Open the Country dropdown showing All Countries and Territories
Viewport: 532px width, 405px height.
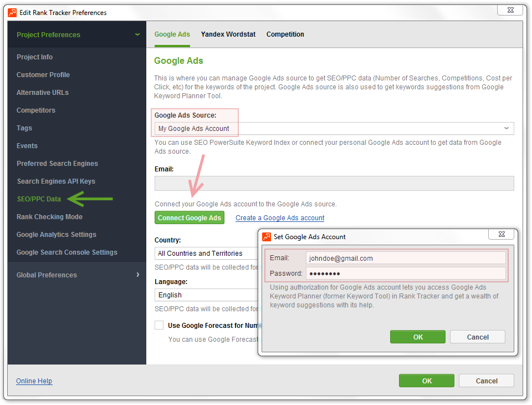pyautogui.click(x=206, y=254)
